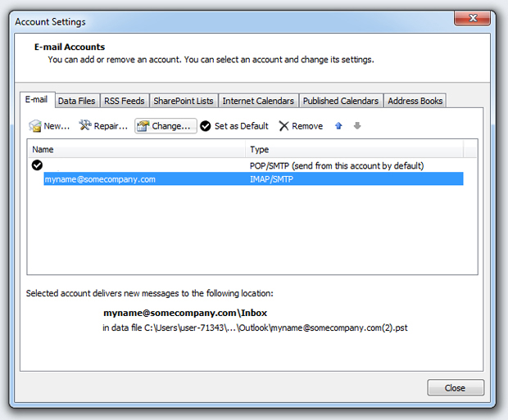Click the Remove X icon

tap(284, 126)
